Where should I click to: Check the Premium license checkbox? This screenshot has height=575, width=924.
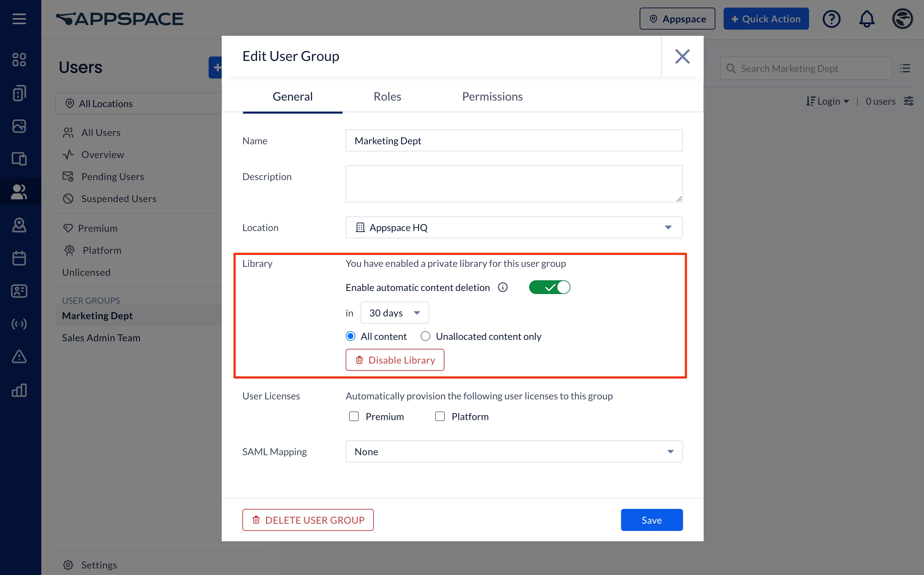click(x=354, y=416)
